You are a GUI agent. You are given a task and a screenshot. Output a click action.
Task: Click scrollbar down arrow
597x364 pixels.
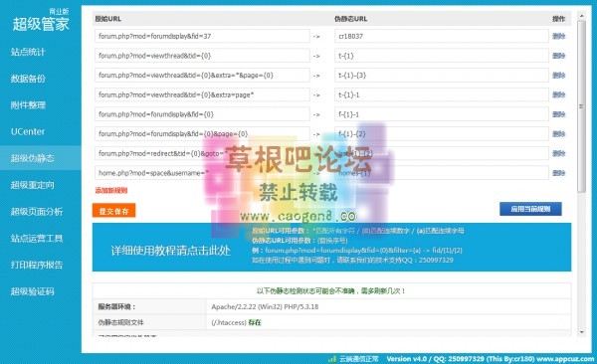pos(581,332)
